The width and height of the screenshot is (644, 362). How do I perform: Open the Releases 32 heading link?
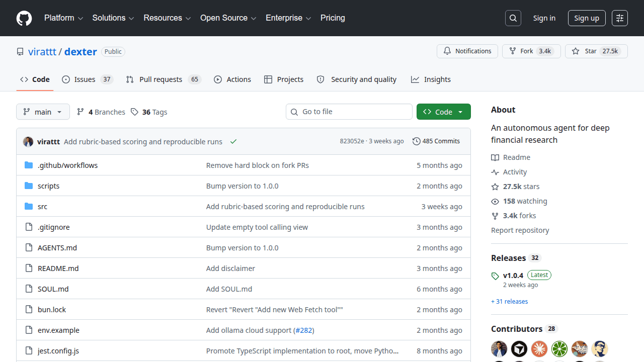point(516,258)
